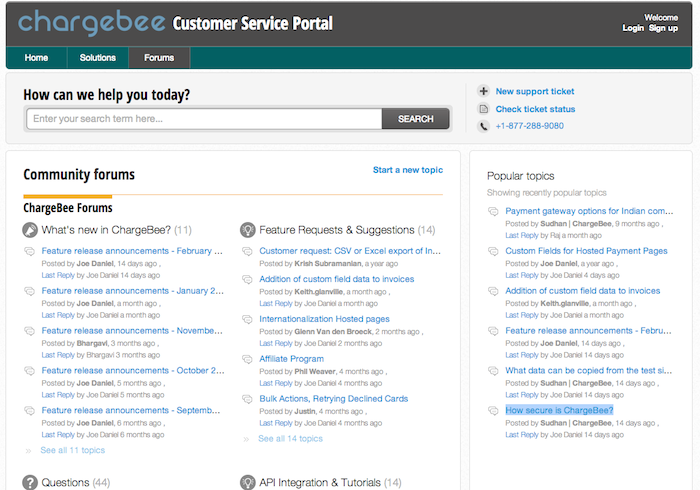Open New support ticket link

pos(535,91)
